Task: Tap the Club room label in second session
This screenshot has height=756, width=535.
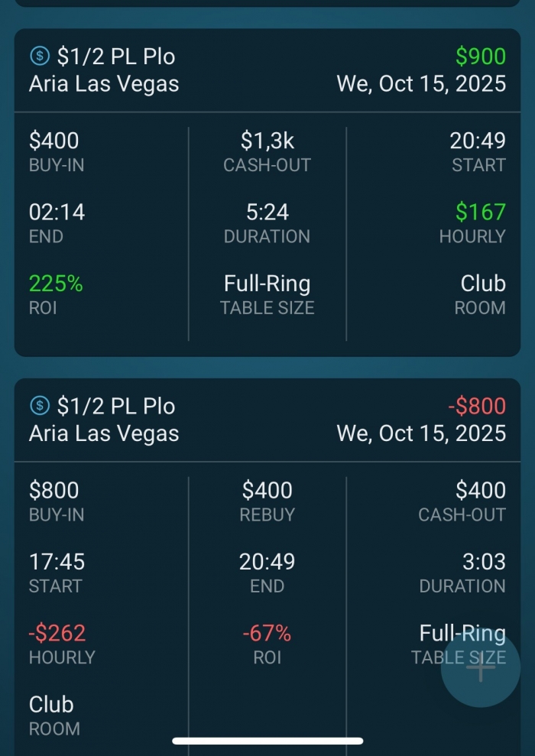Action: pyautogui.click(x=51, y=704)
